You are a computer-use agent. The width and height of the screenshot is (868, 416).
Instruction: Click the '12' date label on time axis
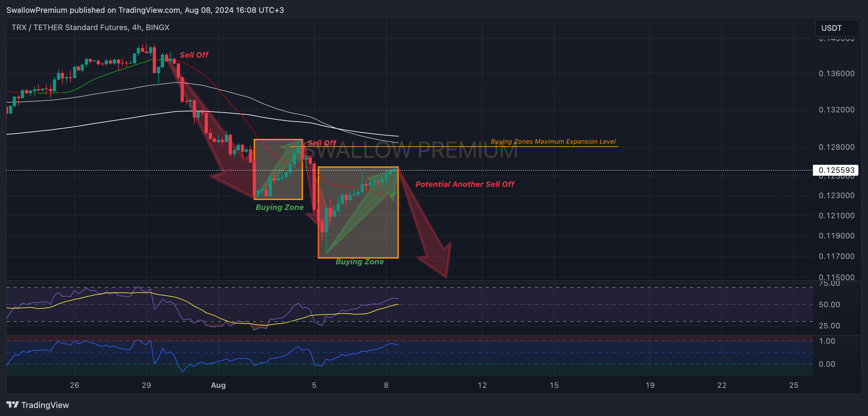click(482, 385)
